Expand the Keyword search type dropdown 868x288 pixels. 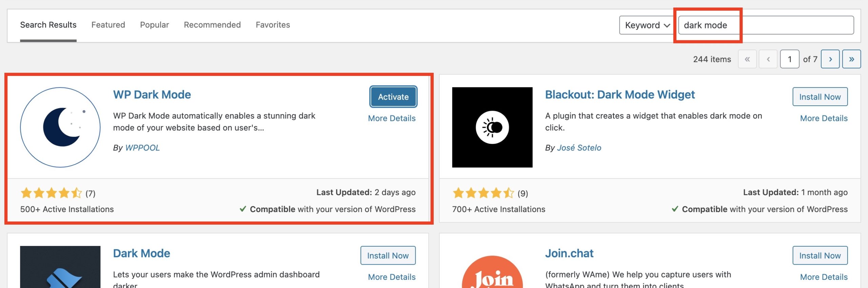click(647, 25)
